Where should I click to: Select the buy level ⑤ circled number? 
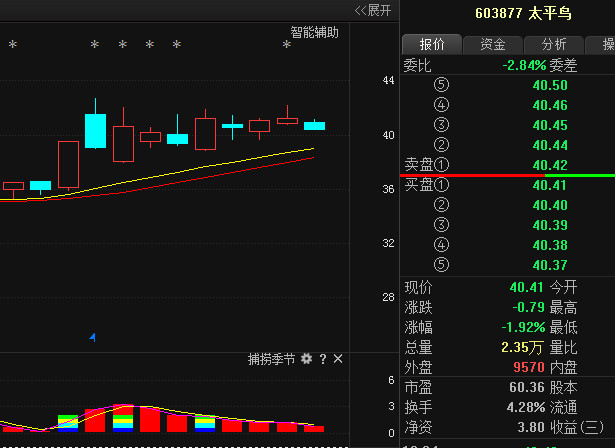click(x=441, y=265)
